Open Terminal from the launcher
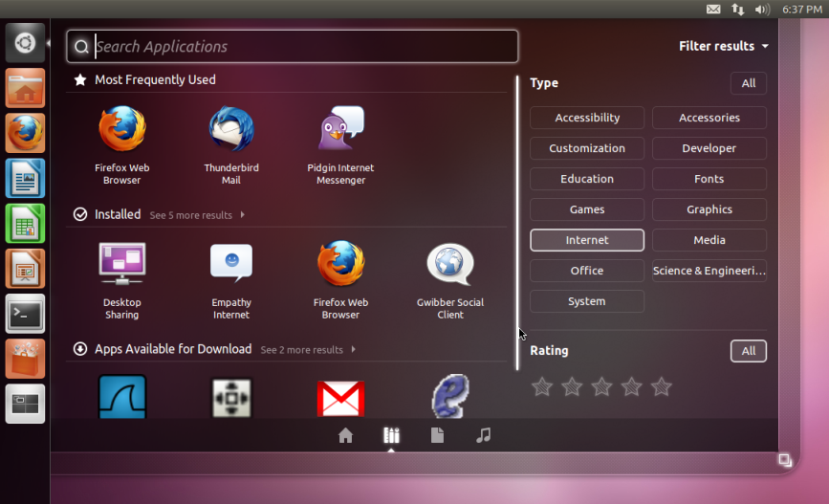 25,314
